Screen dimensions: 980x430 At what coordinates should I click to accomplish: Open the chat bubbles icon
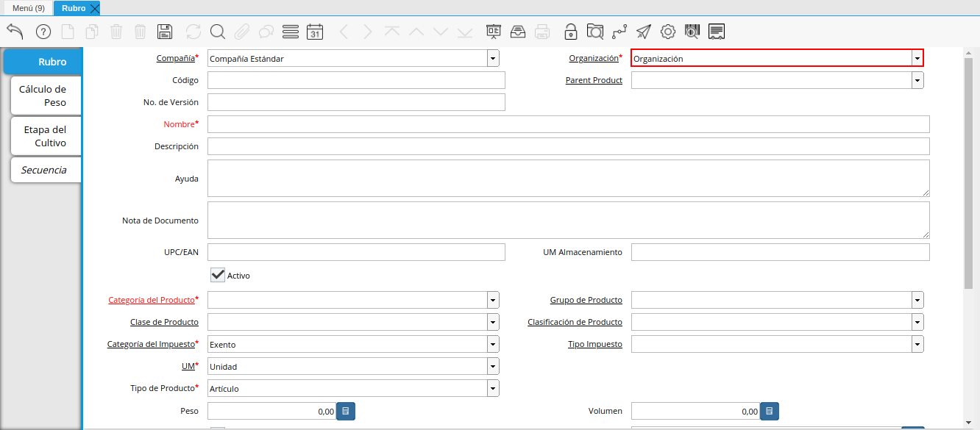point(266,32)
